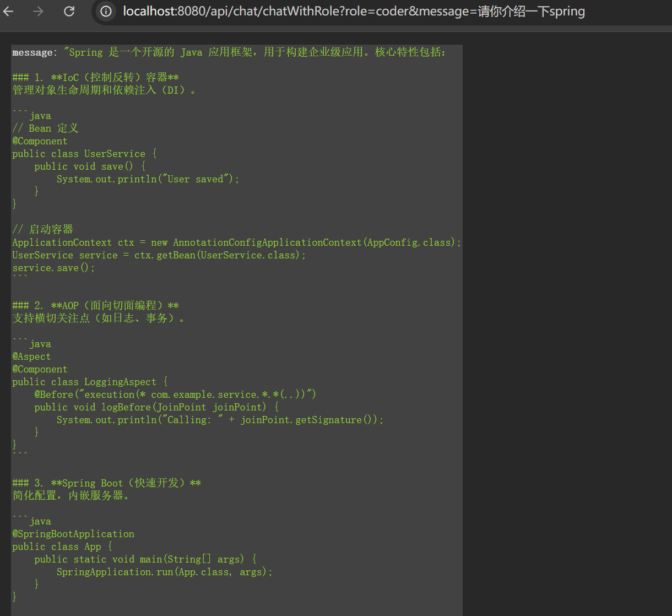
Task: Click the UserService class name in the code
Action: point(115,153)
